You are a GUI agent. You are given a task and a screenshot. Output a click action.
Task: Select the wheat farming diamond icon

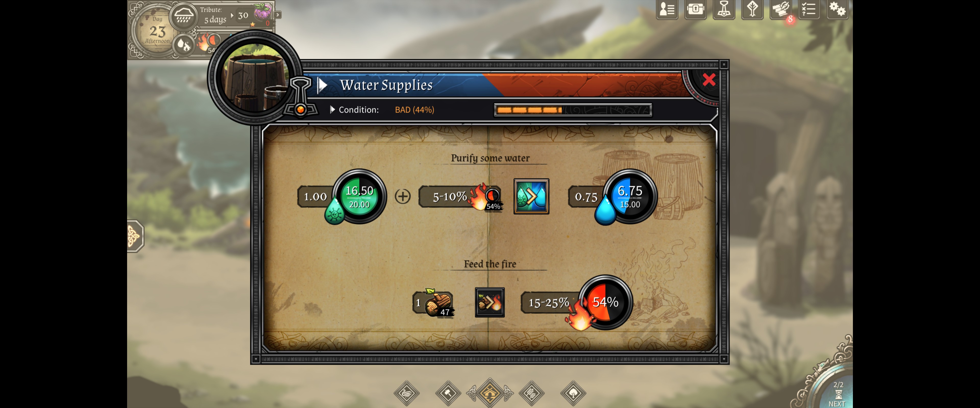[x=531, y=393]
